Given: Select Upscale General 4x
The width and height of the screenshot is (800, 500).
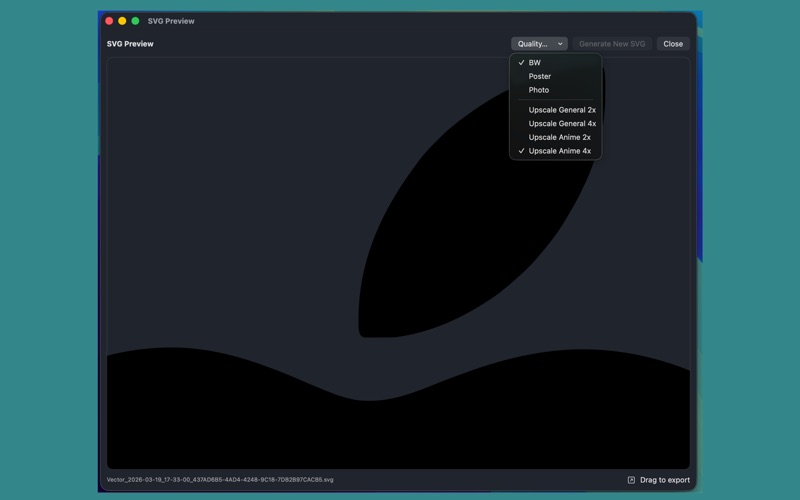Looking at the screenshot, I should [x=555, y=124].
